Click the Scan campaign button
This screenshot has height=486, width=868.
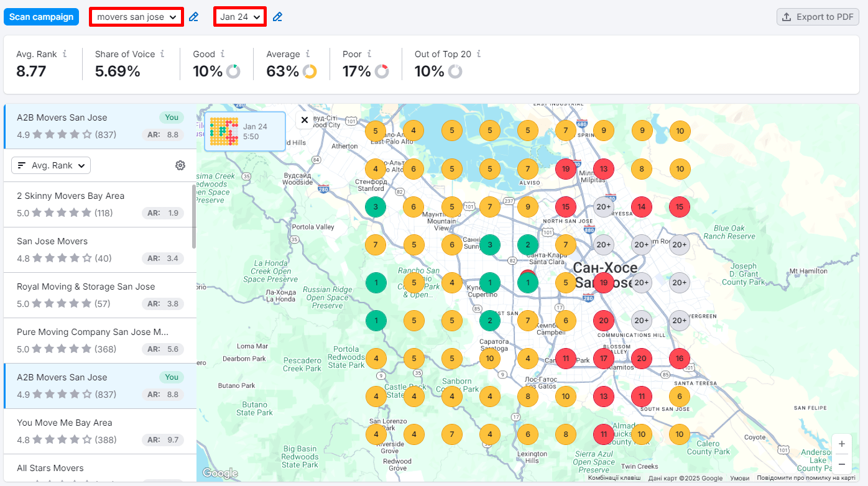pyautogui.click(x=42, y=17)
